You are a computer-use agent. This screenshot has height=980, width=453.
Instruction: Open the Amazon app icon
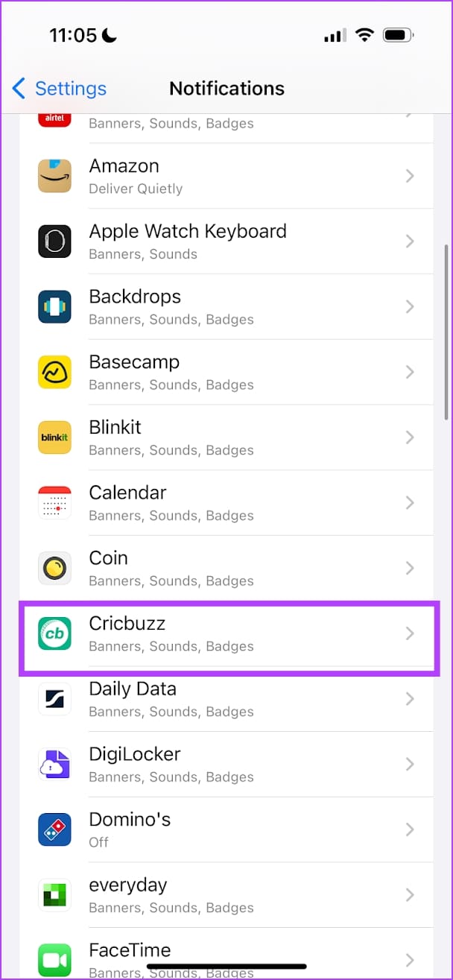[x=54, y=176]
